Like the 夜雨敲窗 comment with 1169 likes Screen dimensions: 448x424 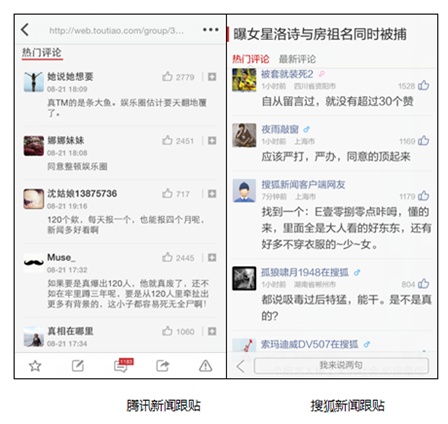pyautogui.click(x=424, y=141)
